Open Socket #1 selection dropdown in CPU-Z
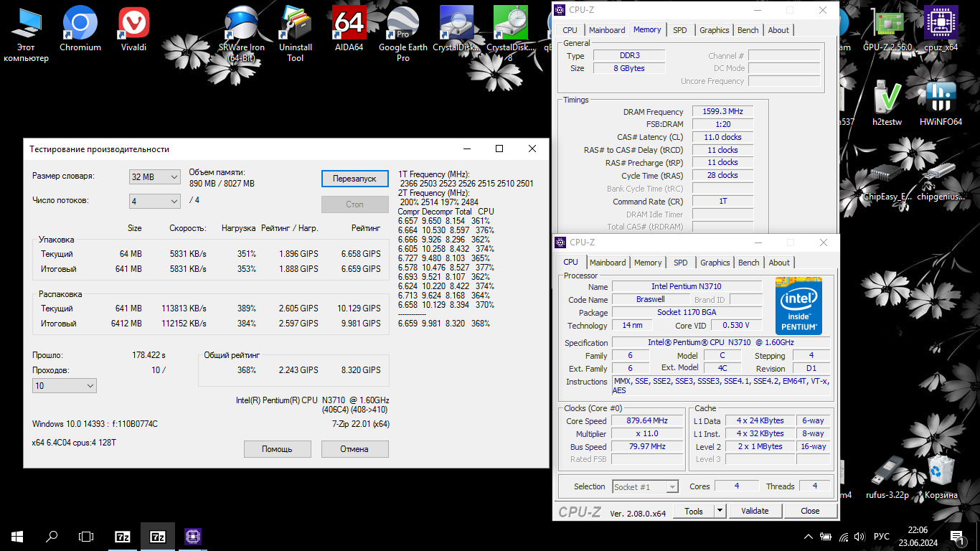Viewport: 980px width, 551px height. [645, 486]
